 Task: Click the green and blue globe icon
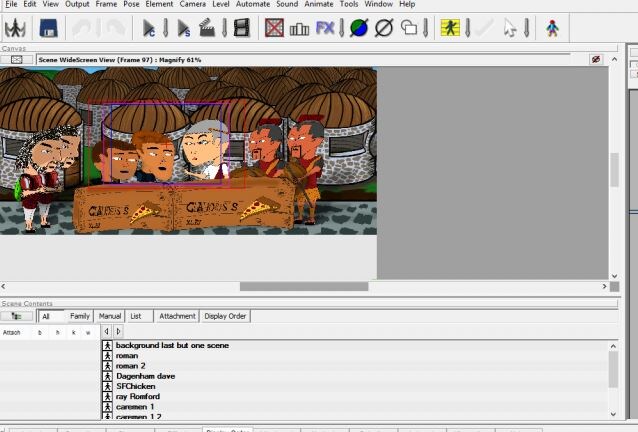[359, 28]
